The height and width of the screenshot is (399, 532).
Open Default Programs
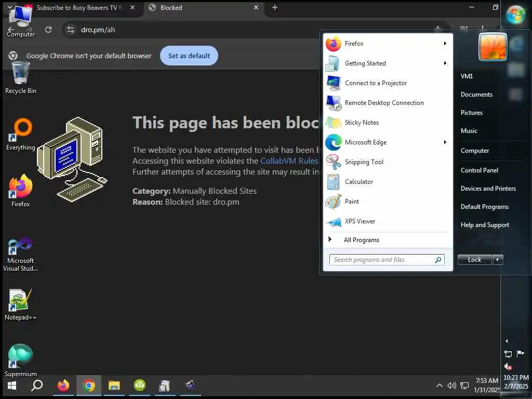coord(485,207)
